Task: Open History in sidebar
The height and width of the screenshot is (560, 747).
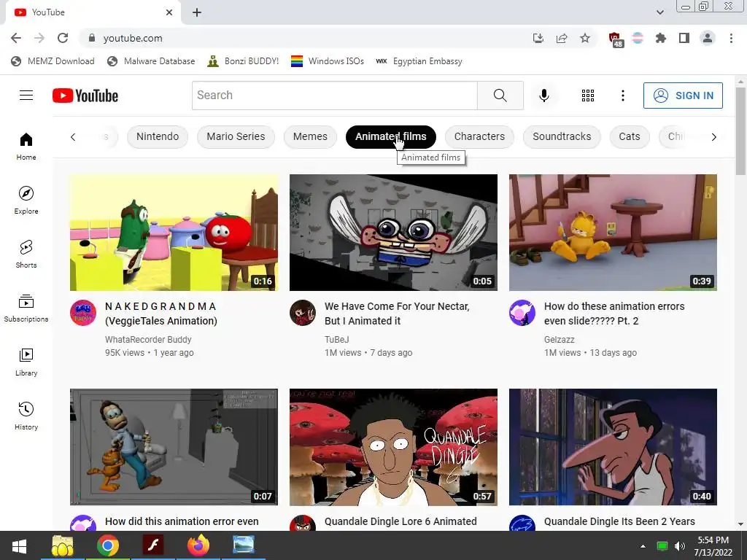Action: [x=26, y=416]
